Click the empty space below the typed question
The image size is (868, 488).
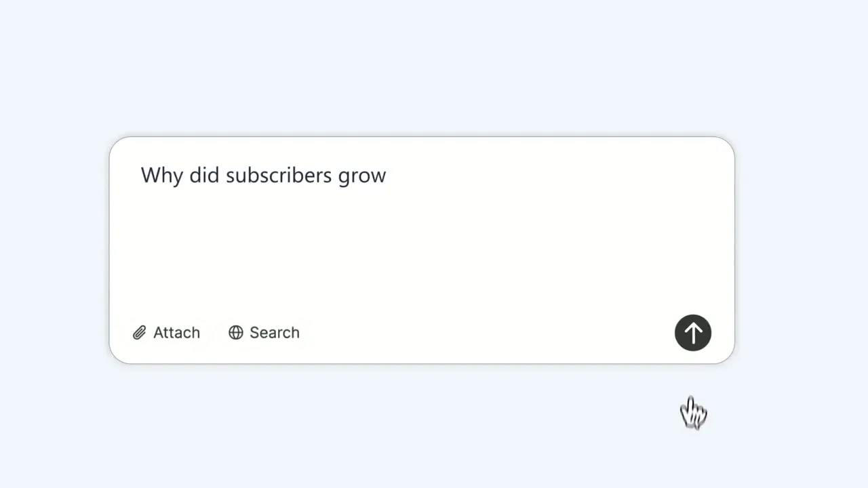(x=421, y=251)
